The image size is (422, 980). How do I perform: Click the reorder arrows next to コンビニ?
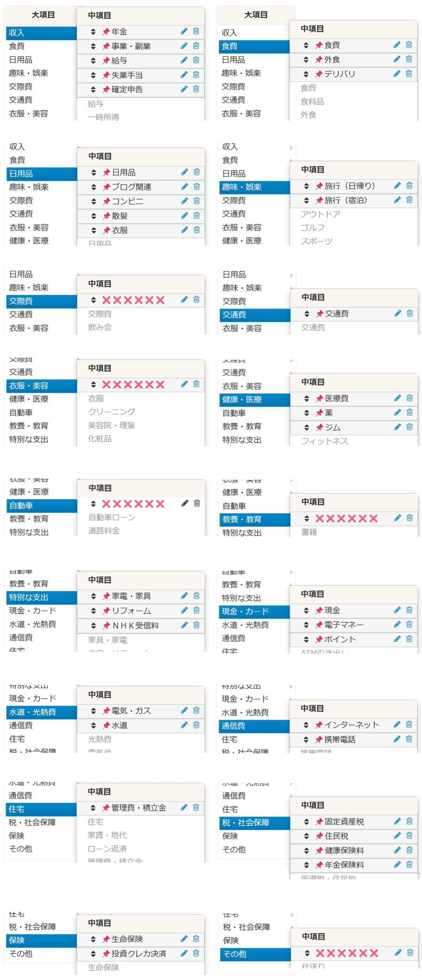coord(93,201)
